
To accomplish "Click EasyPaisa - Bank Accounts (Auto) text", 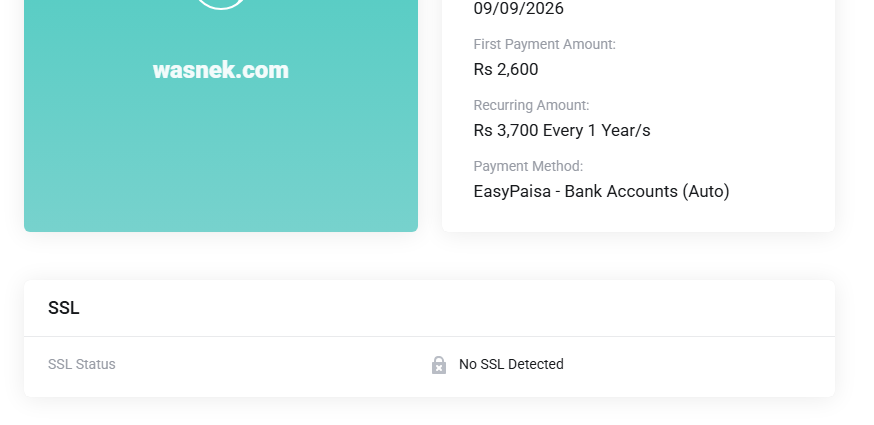I will point(601,191).
